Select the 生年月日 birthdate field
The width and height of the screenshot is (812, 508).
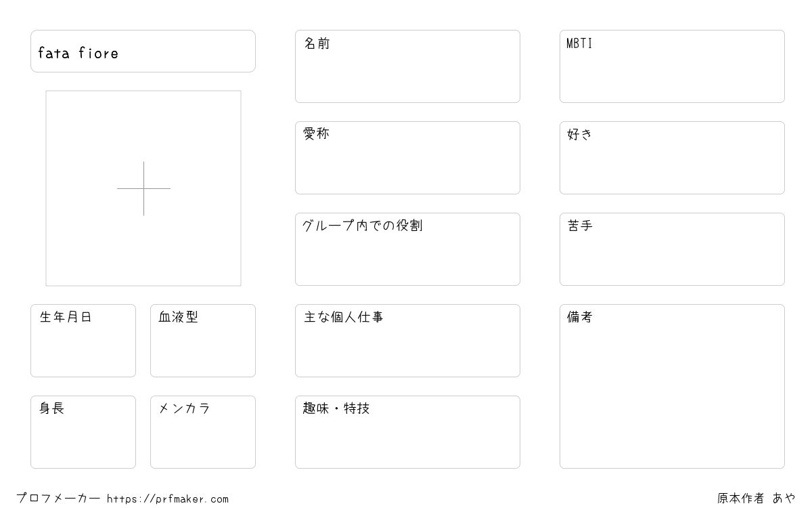click(x=83, y=341)
